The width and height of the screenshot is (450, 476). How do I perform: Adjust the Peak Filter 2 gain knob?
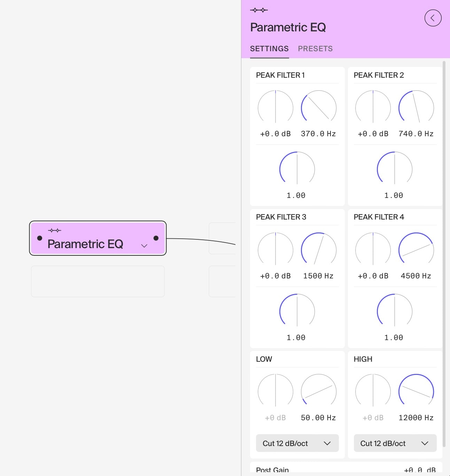coord(373,107)
